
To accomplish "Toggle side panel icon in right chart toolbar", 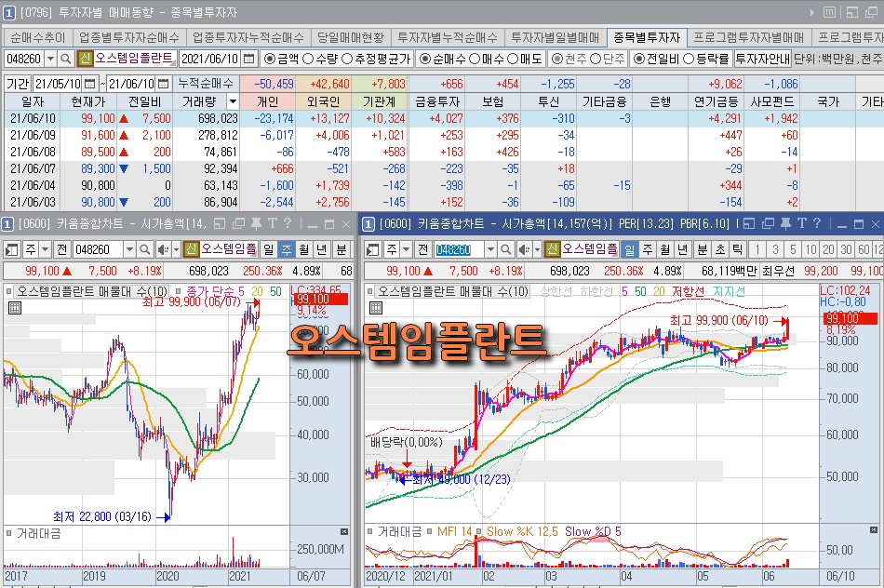I will [372, 249].
